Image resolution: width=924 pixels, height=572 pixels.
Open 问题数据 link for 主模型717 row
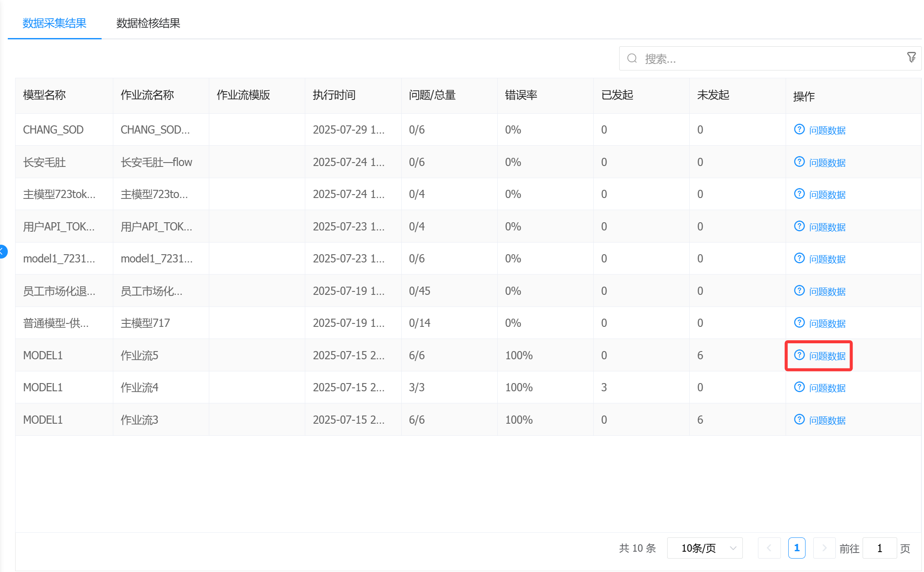point(827,323)
